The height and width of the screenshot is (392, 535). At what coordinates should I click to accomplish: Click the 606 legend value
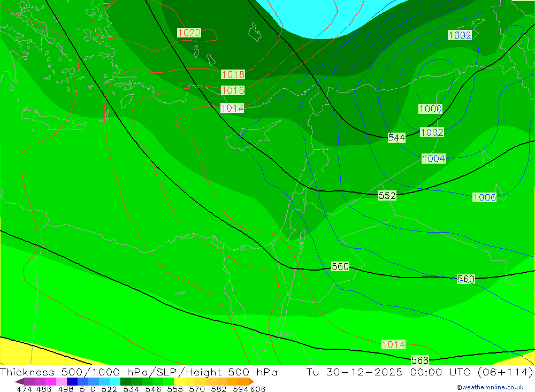(x=258, y=389)
